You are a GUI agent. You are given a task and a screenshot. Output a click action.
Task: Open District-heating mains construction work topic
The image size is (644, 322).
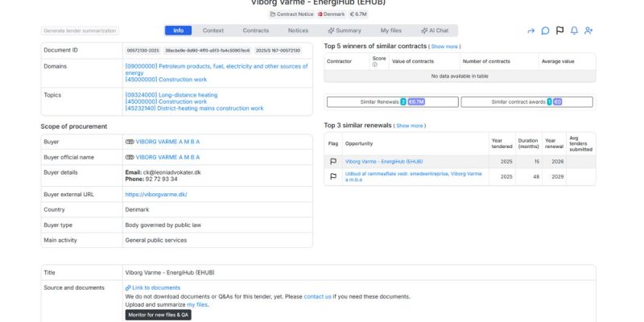194,109
